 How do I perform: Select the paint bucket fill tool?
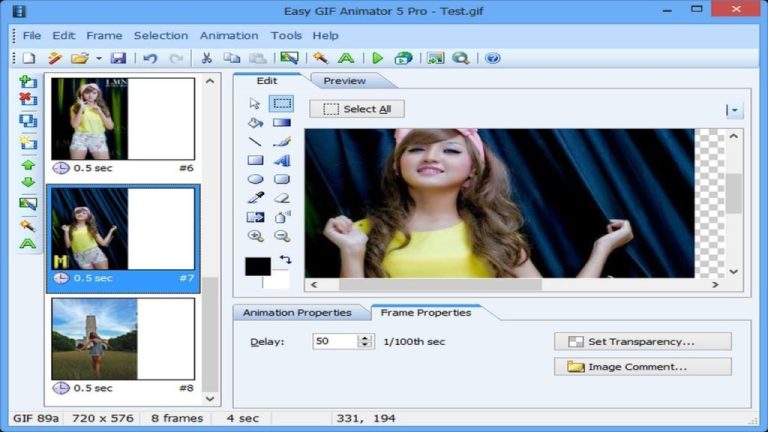[x=255, y=122]
